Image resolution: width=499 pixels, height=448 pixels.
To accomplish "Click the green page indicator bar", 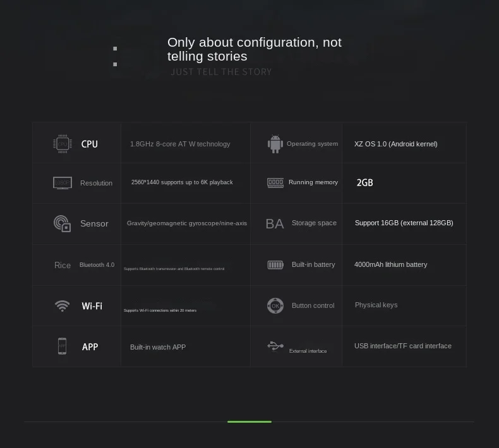I will [x=249, y=421].
